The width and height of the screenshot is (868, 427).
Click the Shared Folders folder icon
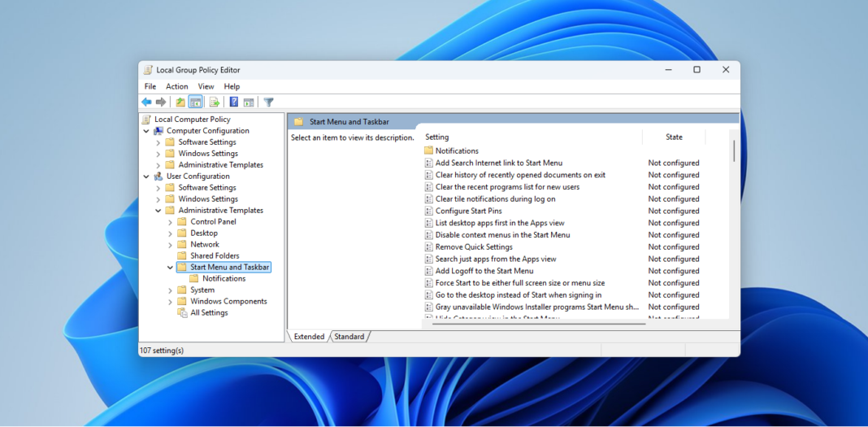(181, 256)
